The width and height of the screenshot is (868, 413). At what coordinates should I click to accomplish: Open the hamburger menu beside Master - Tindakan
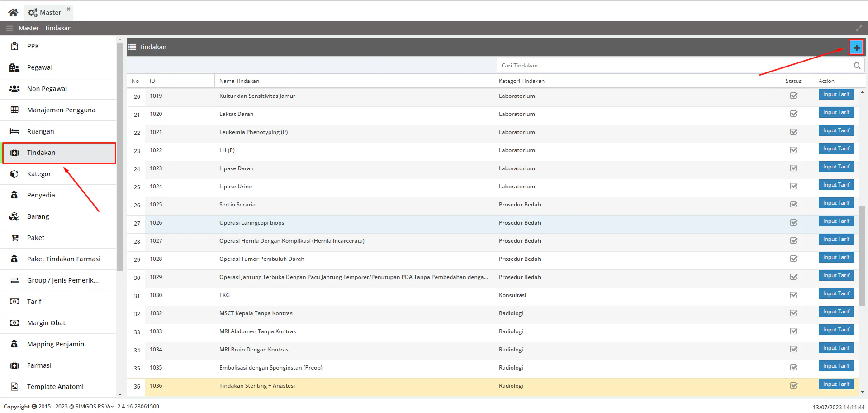9,28
